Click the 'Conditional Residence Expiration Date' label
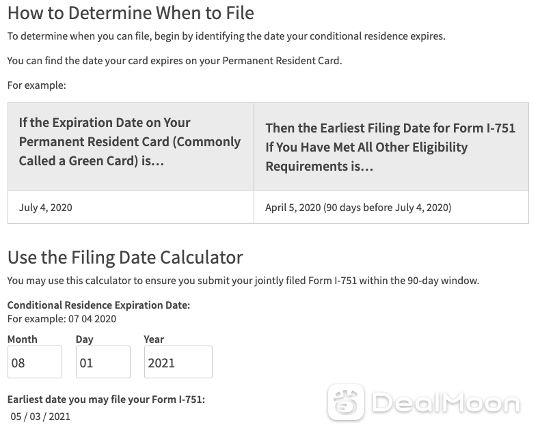540x435 pixels. tap(98, 305)
